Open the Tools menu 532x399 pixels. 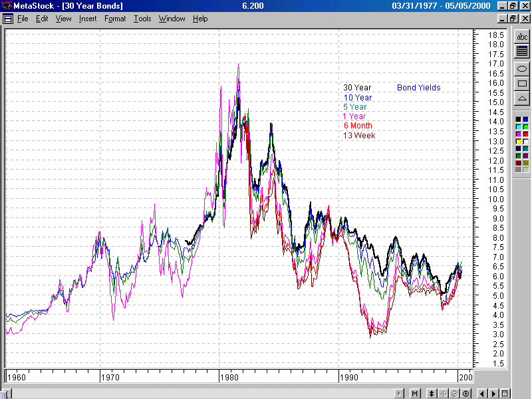(x=142, y=19)
